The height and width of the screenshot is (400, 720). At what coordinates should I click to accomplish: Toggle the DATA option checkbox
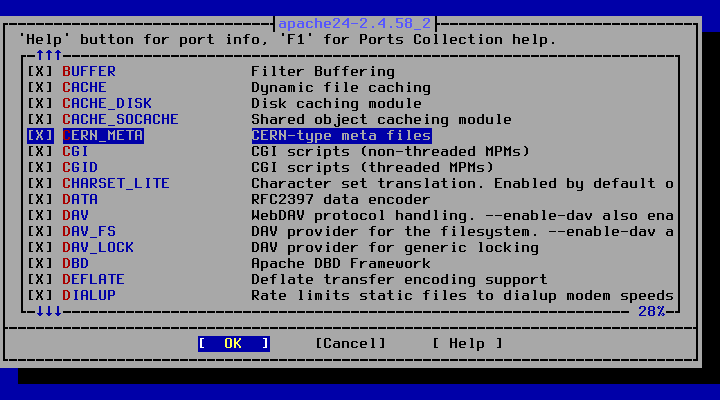(x=40, y=200)
